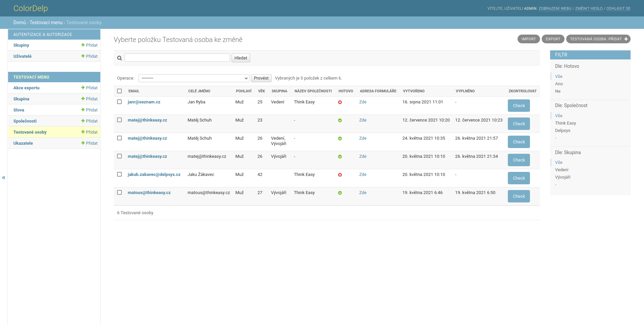
Task: Click the search magnifier icon
Action: click(x=119, y=58)
